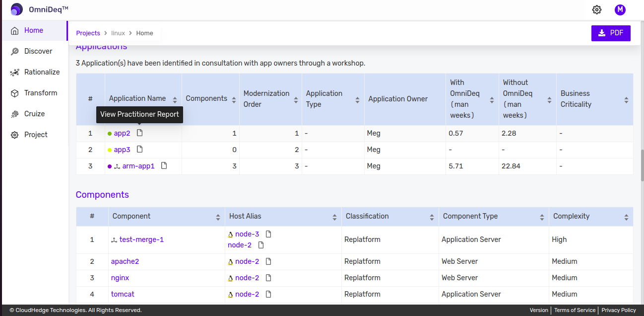Go to Discover in sidebar
Viewport: 644px width, 316px height.
[38, 51]
